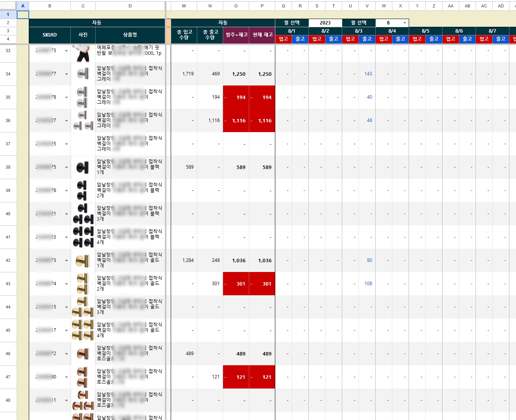The width and height of the screenshot is (516, 420).
Task: Click the blue 143 outbound value in row 34
Action: click(x=368, y=74)
